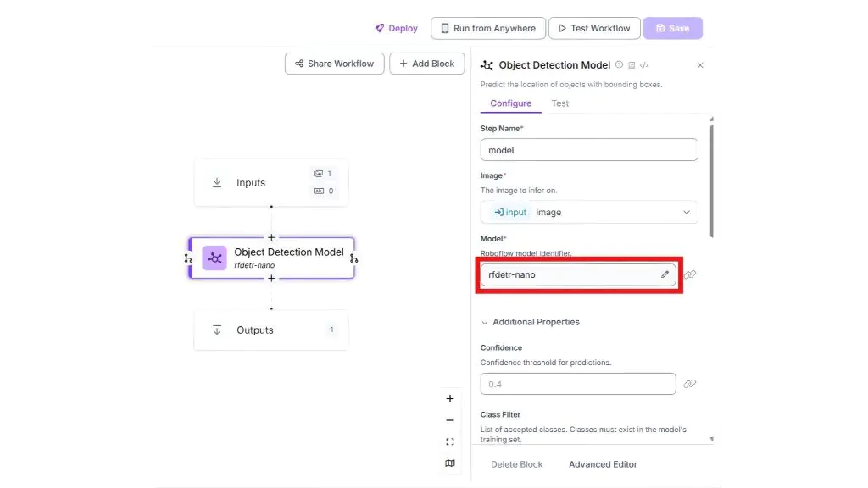Close the Object Detection Model panel
Viewport: 868px width, 488px height.
coord(699,65)
